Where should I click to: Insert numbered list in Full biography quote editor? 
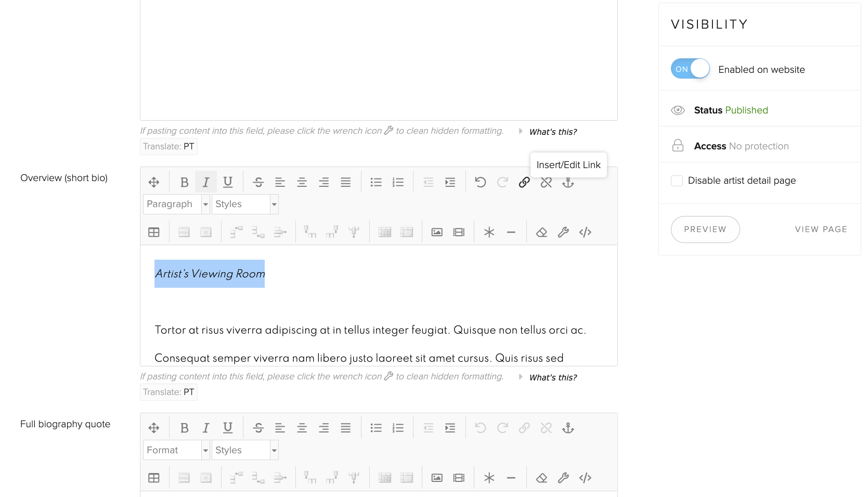click(398, 428)
